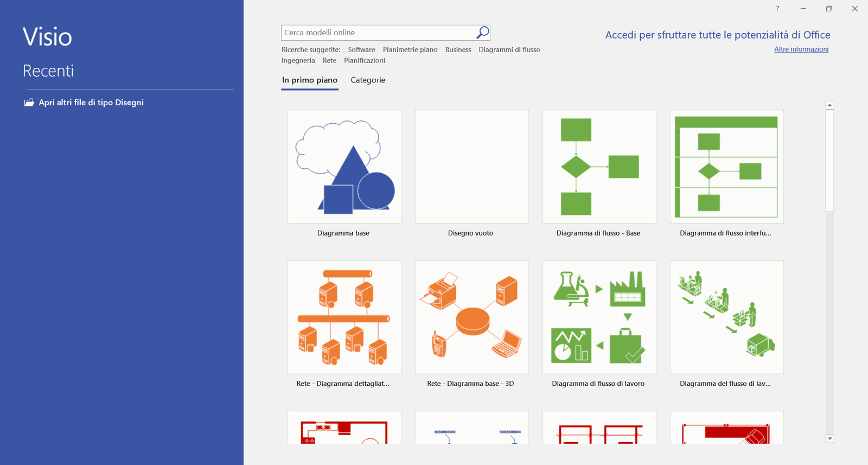Choose the 3D Diagramma del flusso di lav... template
The image size is (868, 465).
727,317
